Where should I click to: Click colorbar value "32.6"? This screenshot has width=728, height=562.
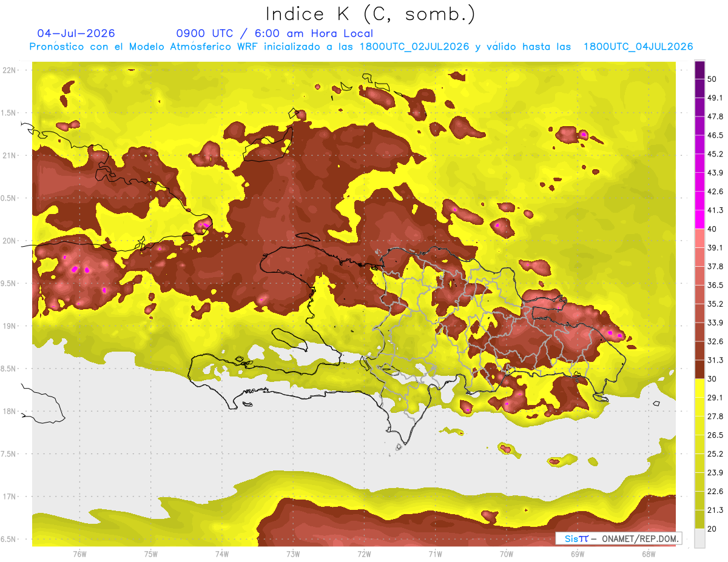coord(715,341)
